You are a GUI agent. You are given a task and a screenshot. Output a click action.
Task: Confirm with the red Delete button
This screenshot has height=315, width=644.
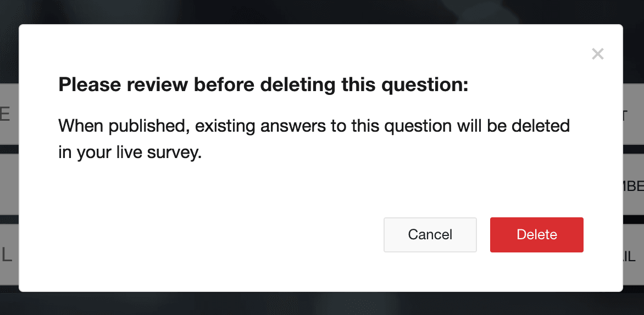coord(537,235)
